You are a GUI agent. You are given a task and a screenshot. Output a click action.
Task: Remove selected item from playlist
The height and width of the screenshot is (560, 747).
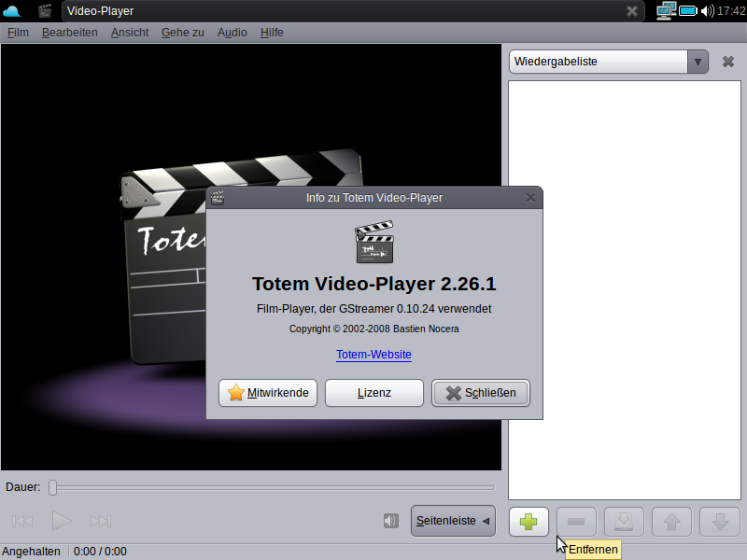point(576,522)
